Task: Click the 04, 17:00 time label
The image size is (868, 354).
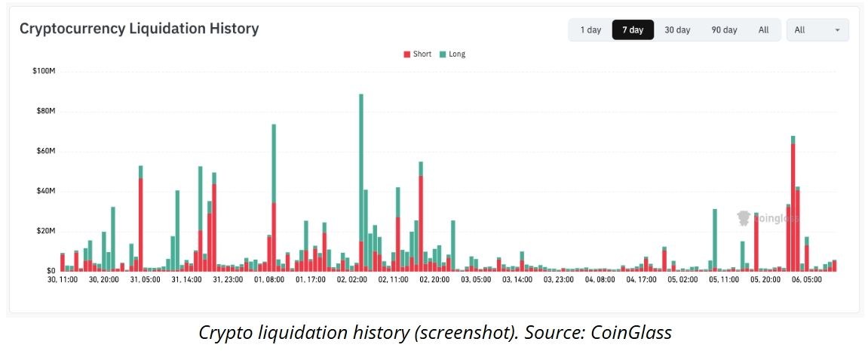Action: tap(642, 280)
